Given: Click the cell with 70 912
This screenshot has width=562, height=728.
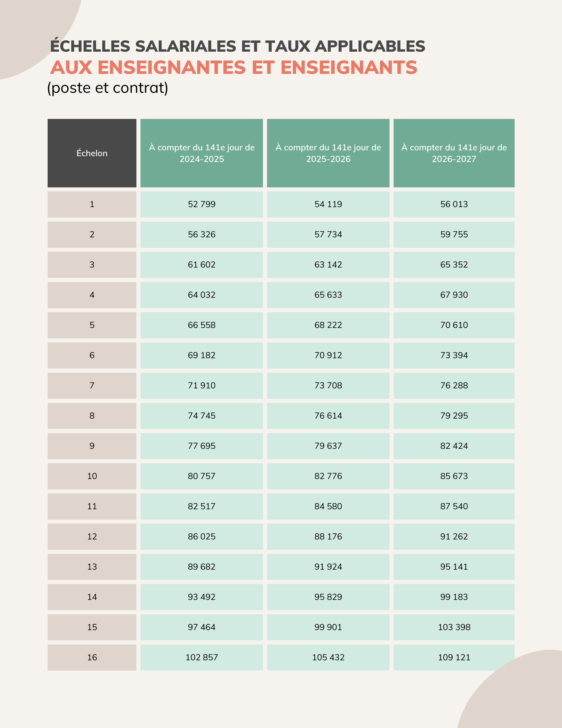Looking at the screenshot, I should (328, 355).
